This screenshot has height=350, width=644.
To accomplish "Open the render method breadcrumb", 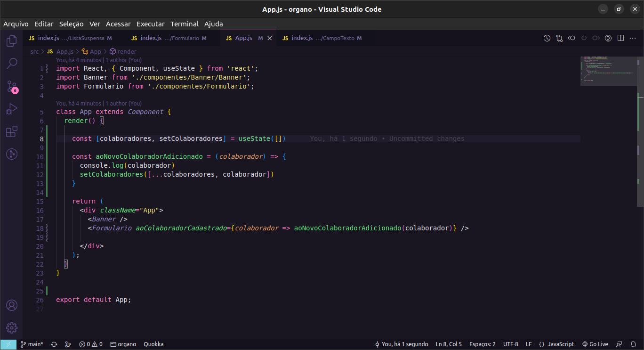I will pos(123,52).
